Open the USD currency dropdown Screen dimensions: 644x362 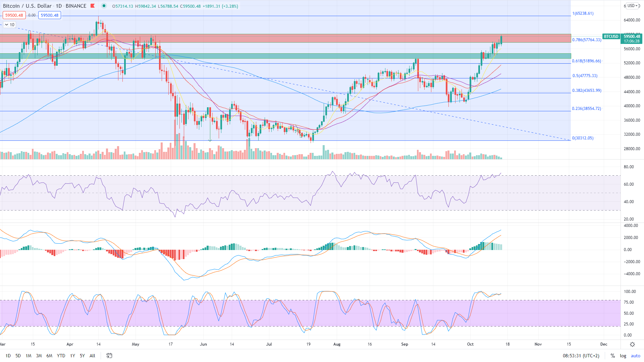click(x=632, y=6)
